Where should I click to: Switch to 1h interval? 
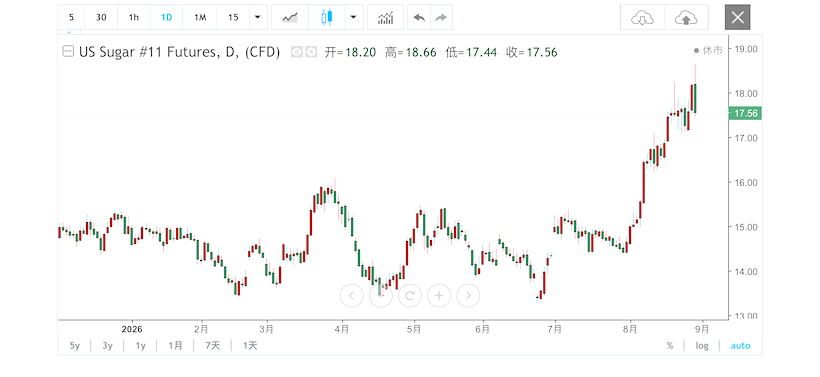pos(134,17)
